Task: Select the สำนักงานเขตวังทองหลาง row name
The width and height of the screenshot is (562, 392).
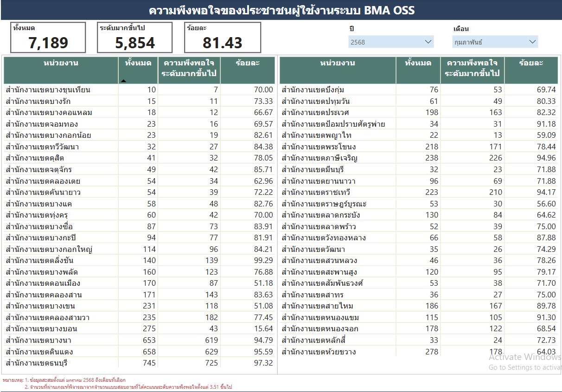Action: pyautogui.click(x=324, y=238)
